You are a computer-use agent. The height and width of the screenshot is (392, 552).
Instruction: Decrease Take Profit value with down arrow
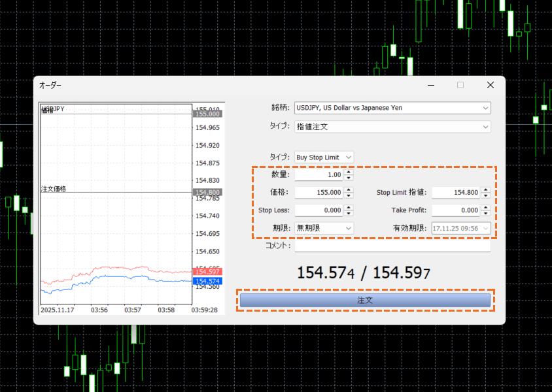coord(486,213)
